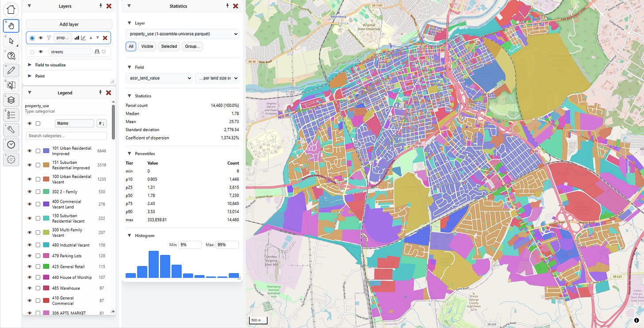The image size is (644, 328).
Task: Click the Group... button
Action: point(192,46)
